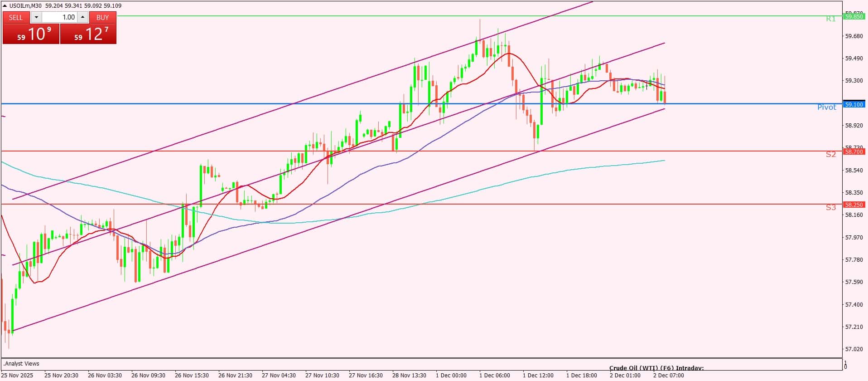Click the 1 Dec 06:00 time label
Image resolution: width=868 pixels, height=381 pixels.
(x=495, y=376)
